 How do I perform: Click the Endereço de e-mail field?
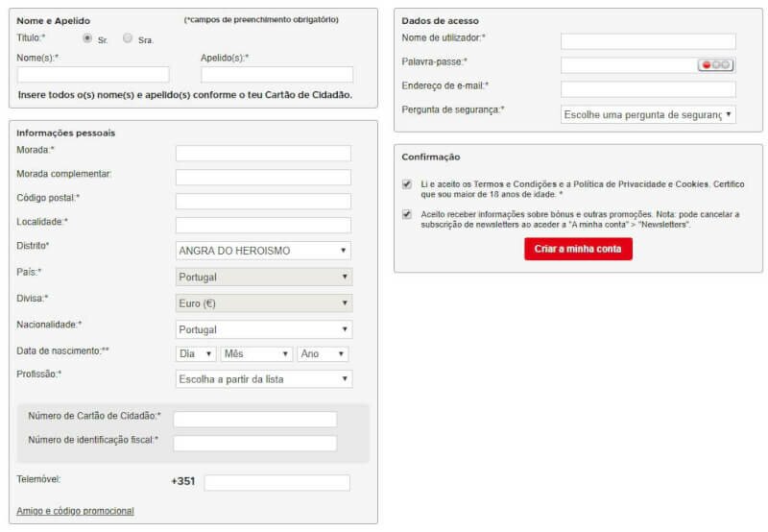coord(648,89)
